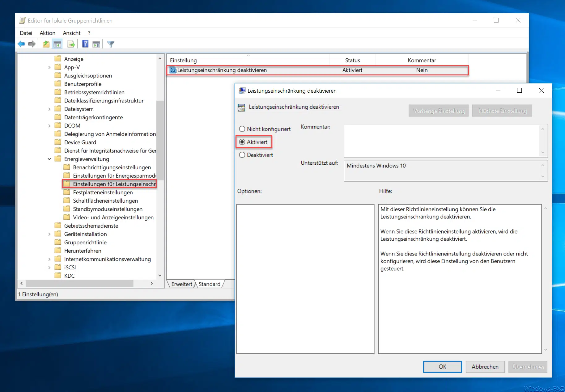Click inside the Kommentar text field
This screenshot has width=565, height=392.
(x=441, y=141)
